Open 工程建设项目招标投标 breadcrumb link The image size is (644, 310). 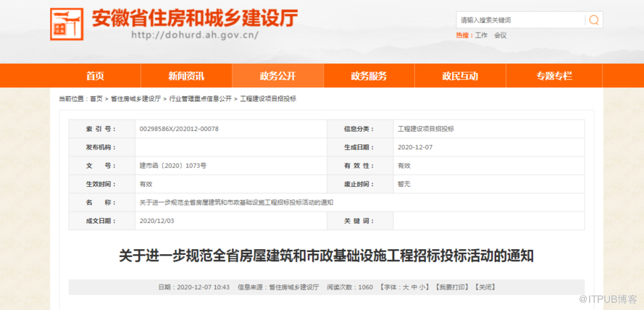click(x=268, y=99)
